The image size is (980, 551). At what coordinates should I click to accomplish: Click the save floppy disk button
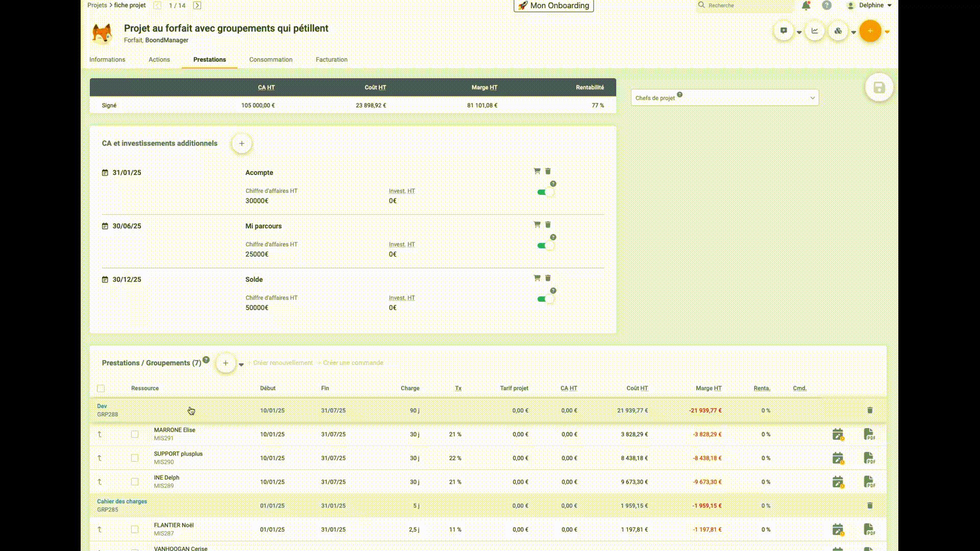point(879,88)
